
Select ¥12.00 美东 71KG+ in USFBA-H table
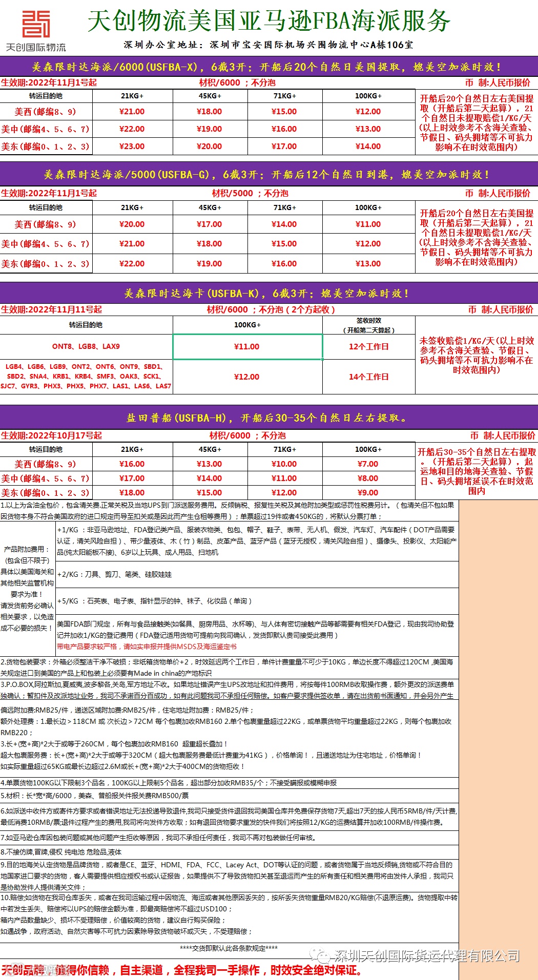coord(284,492)
